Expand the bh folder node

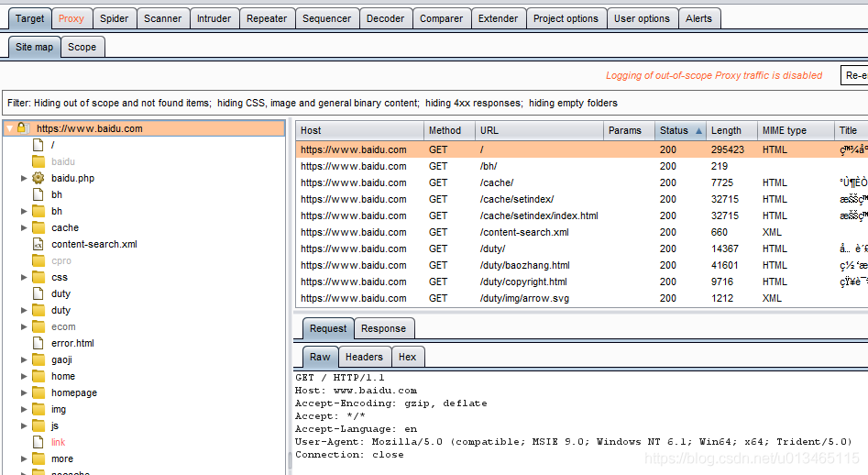click(24, 212)
